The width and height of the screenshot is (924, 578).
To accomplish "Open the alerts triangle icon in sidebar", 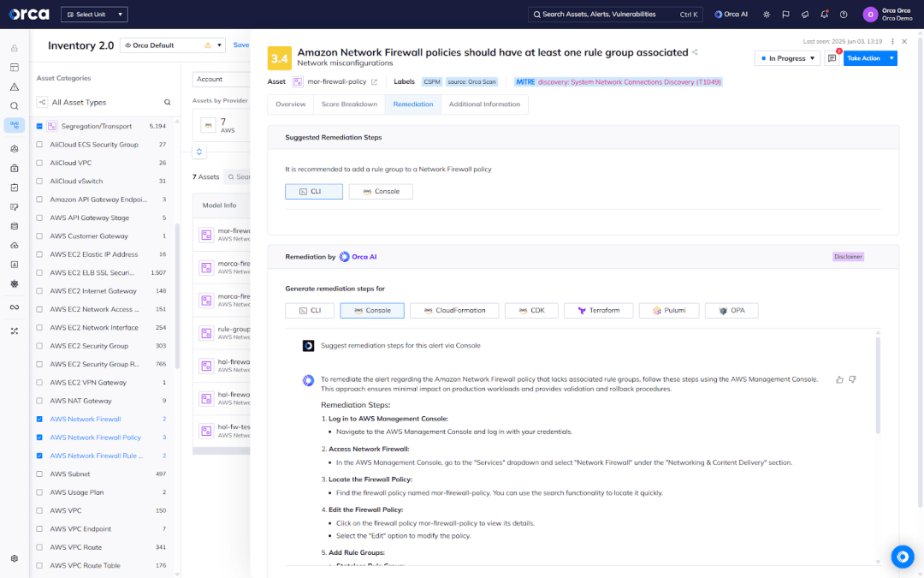I will (15, 86).
